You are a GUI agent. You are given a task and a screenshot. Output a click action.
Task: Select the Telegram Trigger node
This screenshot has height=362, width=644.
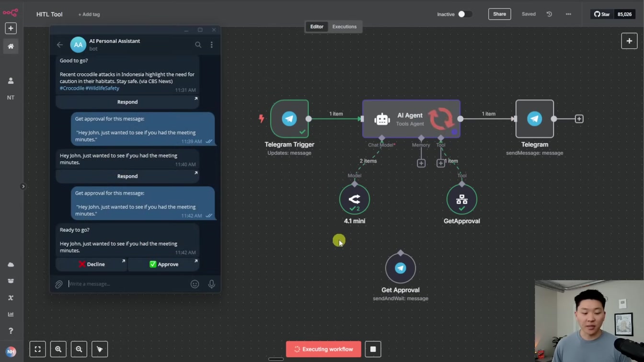coord(289,119)
